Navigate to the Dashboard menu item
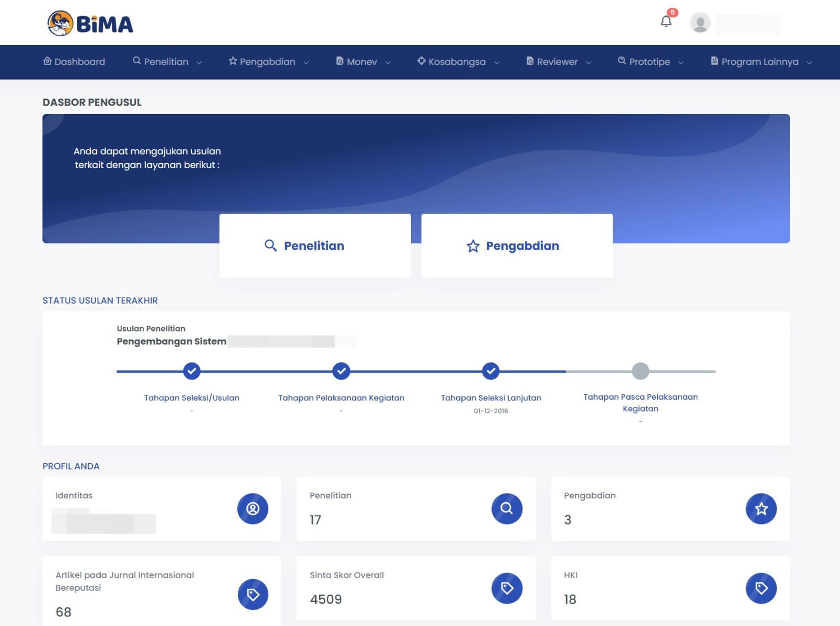 coord(73,61)
